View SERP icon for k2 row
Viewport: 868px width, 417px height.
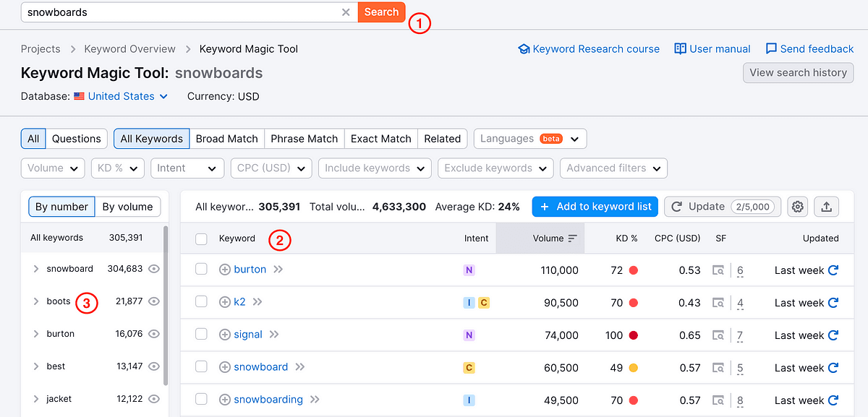(718, 303)
